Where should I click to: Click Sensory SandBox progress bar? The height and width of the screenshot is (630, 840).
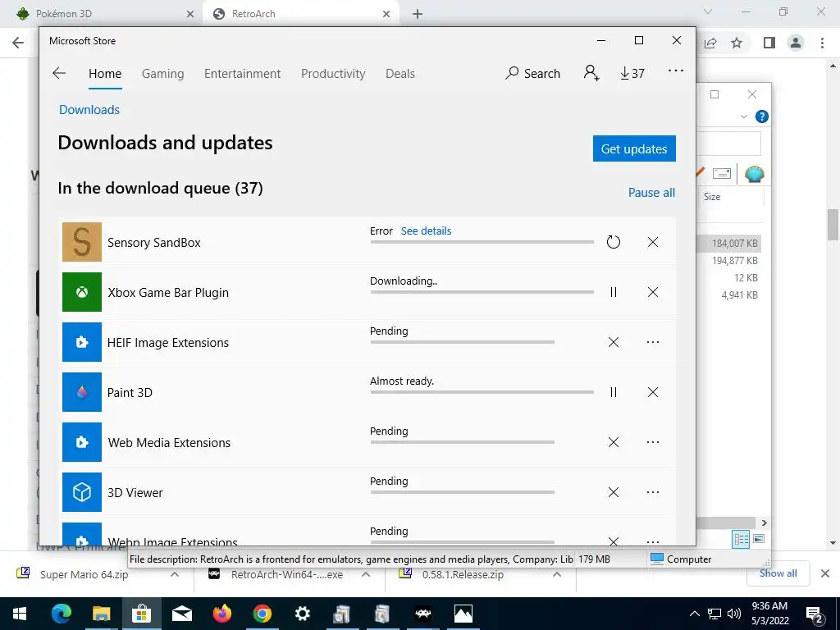482,242
